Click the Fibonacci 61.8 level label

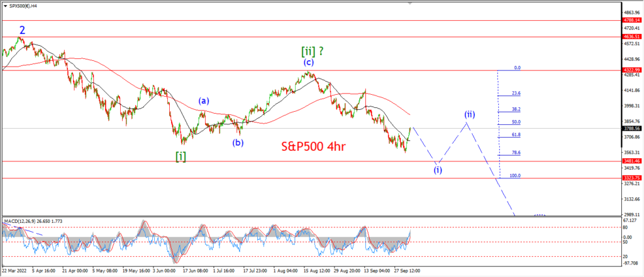[516, 134]
